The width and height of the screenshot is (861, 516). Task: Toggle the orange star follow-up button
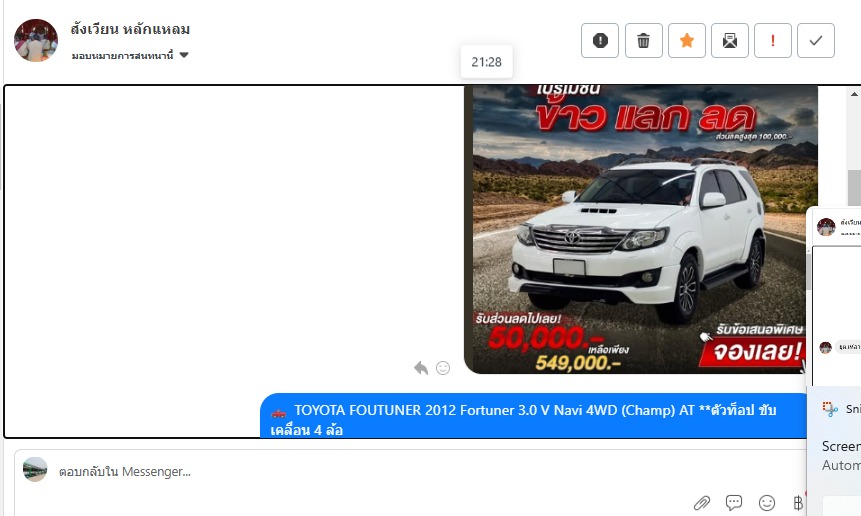coord(686,41)
